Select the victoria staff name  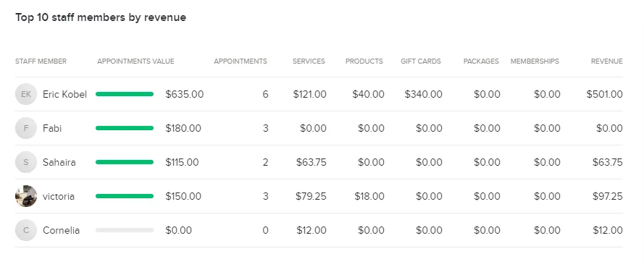pos(59,197)
